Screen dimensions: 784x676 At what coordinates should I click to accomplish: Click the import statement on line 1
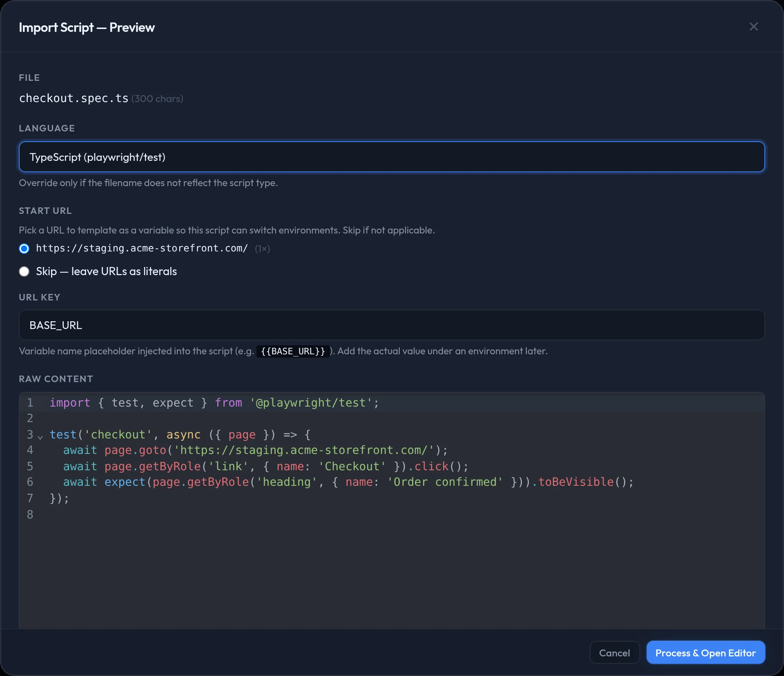coord(214,403)
